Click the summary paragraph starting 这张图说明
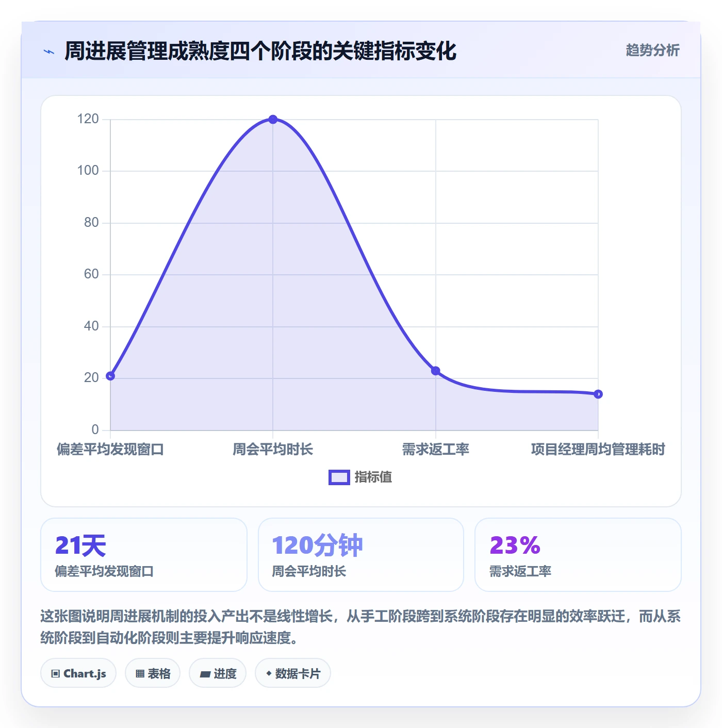This screenshot has height=728, width=722. (x=360, y=627)
